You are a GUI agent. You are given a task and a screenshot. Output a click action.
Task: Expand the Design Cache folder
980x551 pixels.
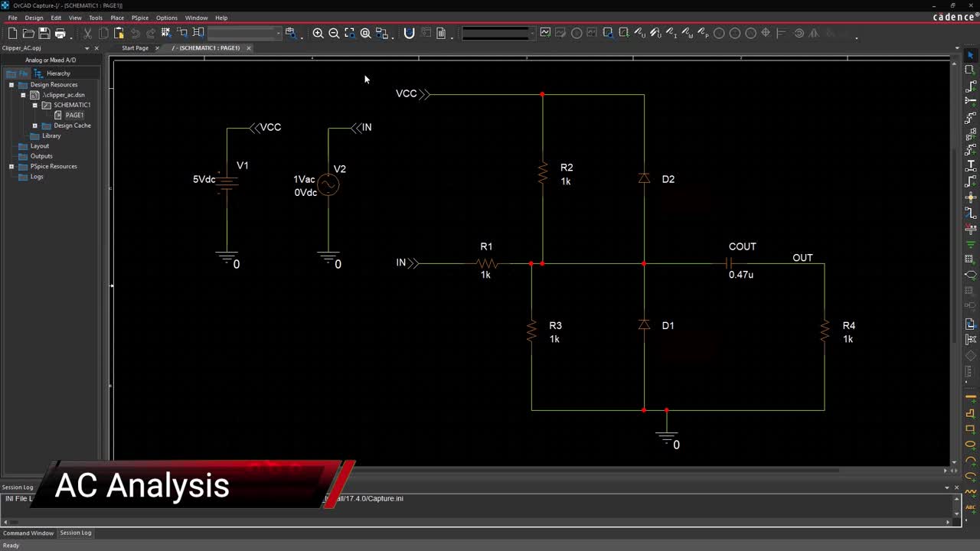pos(34,126)
